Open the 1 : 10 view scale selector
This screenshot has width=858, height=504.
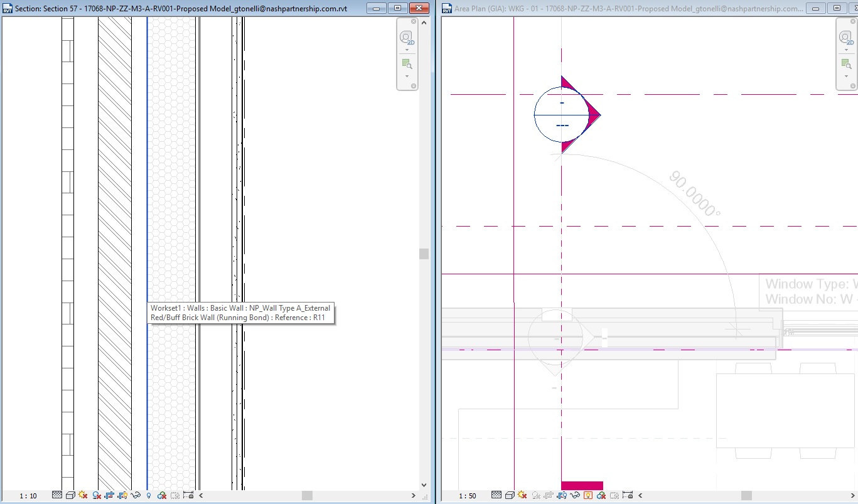[x=28, y=496]
